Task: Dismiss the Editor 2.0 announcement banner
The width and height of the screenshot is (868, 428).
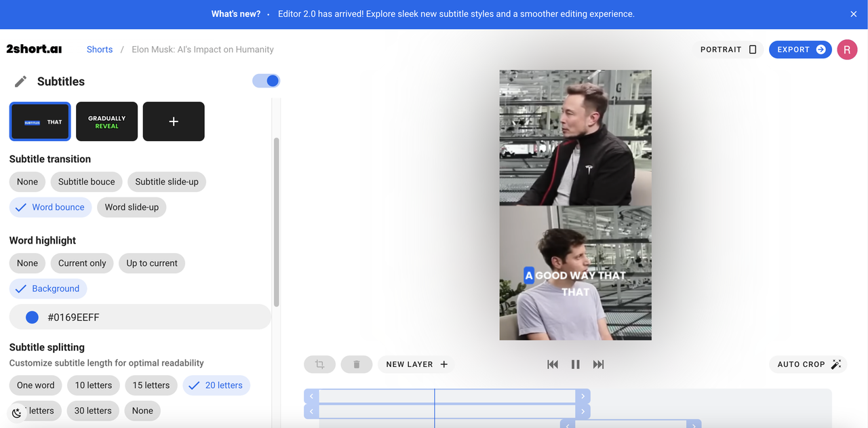Action: tap(854, 14)
